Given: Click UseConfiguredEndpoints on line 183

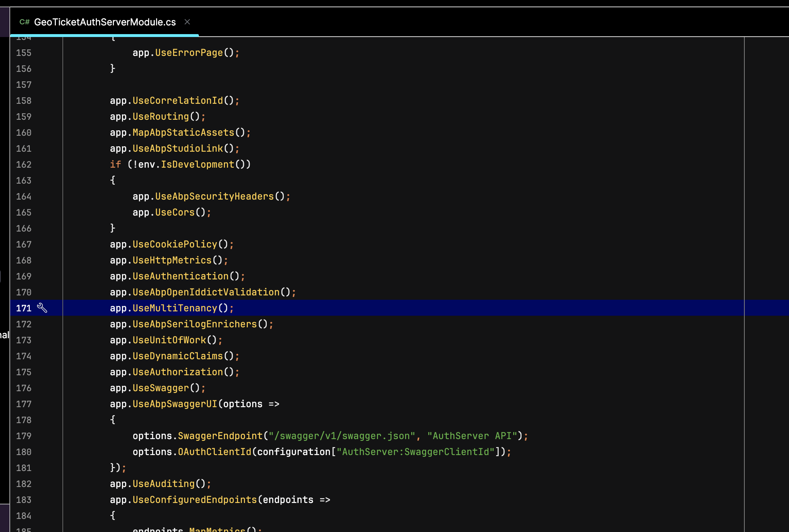Looking at the screenshot, I should tap(195, 500).
